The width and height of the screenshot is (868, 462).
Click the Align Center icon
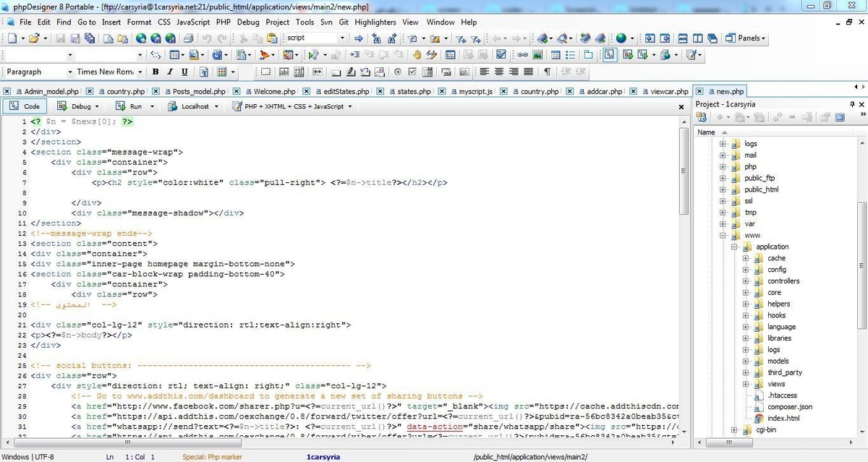498,72
